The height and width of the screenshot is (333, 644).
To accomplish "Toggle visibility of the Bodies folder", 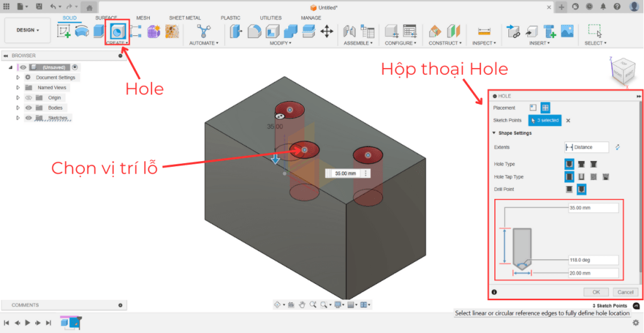I will click(28, 108).
